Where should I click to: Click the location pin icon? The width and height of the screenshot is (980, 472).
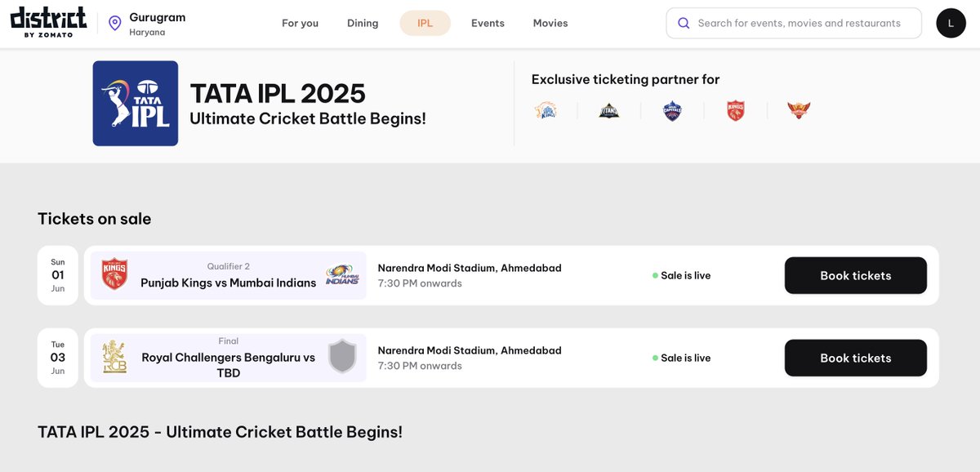115,23
